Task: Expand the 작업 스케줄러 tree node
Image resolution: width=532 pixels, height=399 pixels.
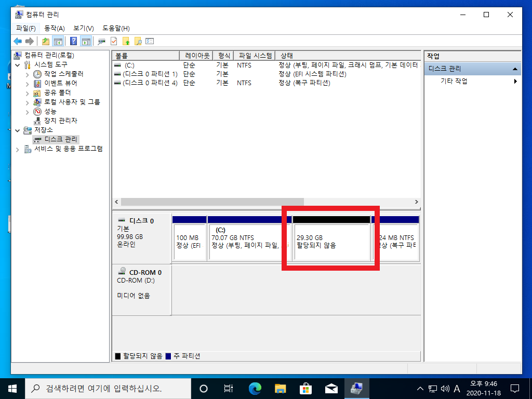Action: [28, 74]
